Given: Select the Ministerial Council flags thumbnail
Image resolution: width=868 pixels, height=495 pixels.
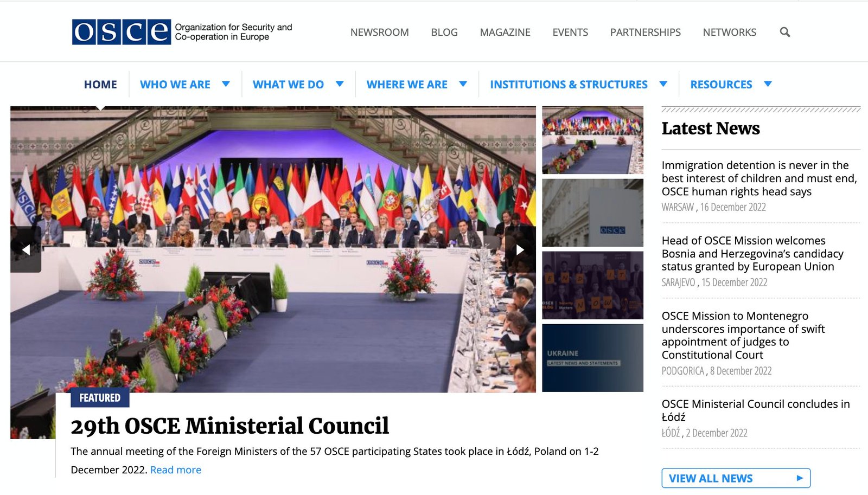Looking at the screenshot, I should 592,140.
